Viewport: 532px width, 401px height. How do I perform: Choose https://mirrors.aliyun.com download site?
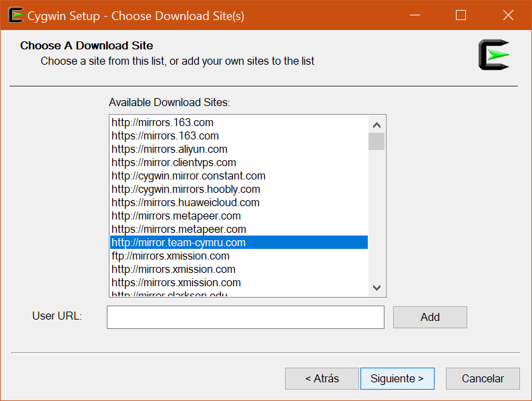(239, 149)
